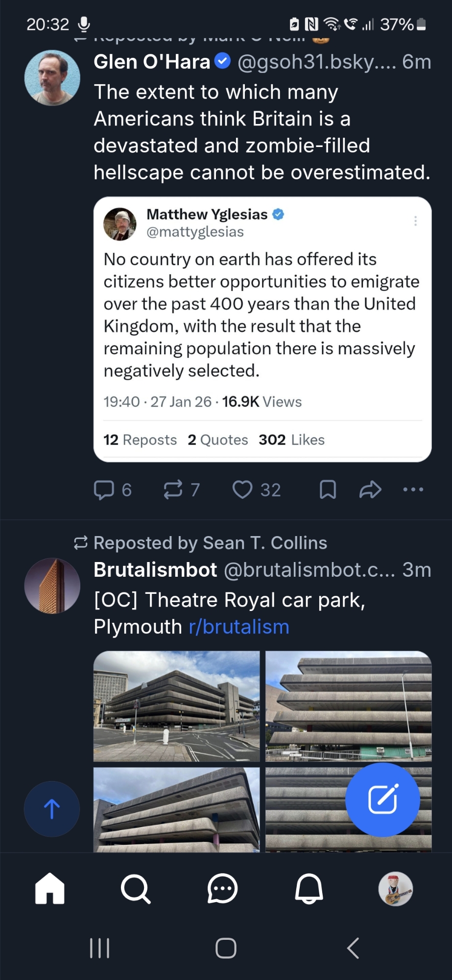Open the r/brutalism link
The image size is (452, 980).
239,627
